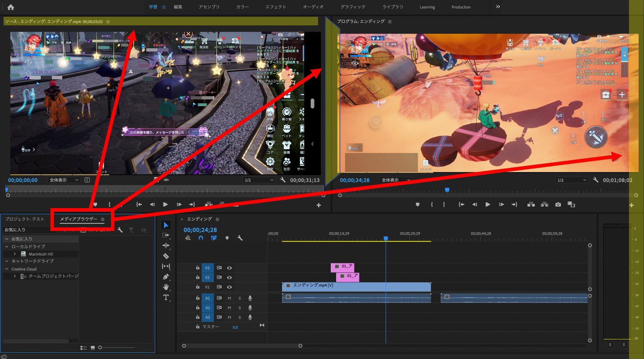Toggle V2 track visibility eye
Image resolution: width=644 pixels, height=359 pixels.
(229, 277)
